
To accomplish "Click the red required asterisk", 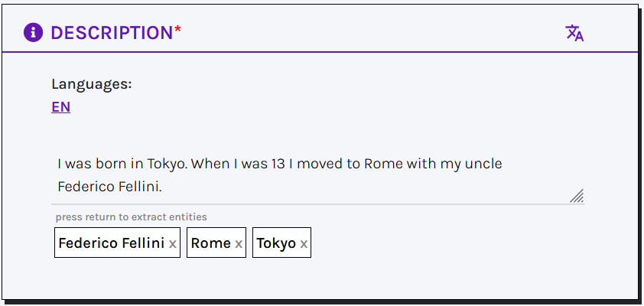I will coord(178,31).
